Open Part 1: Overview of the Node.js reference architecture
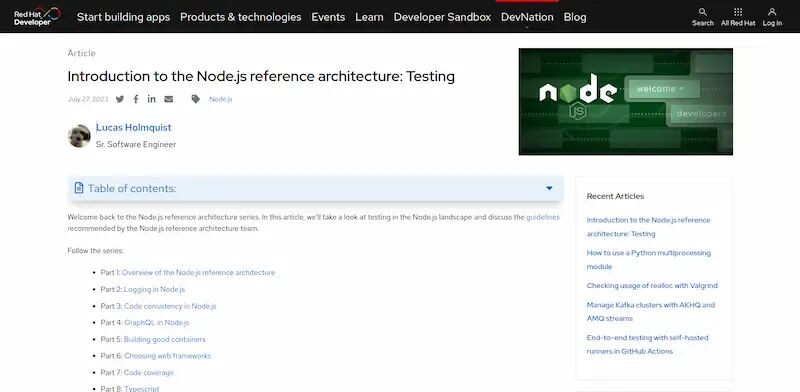The width and height of the screenshot is (800, 392). click(x=198, y=273)
